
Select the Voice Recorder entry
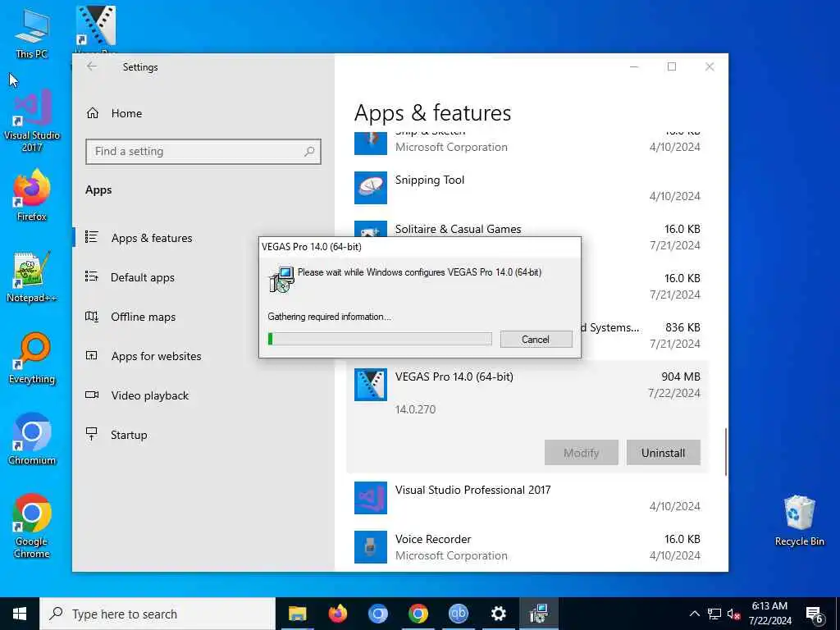(x=527, y=547)
